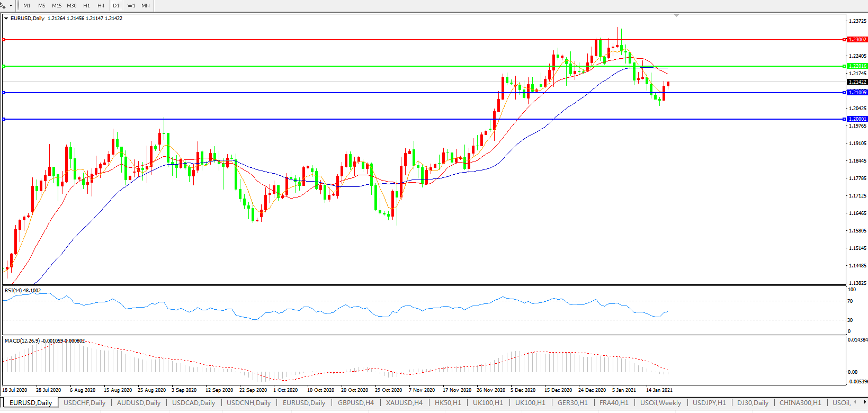Image resolution: width=868 pixels, height=413 pixels.
Task: Open the DJ30,Daily chart tab
Action: pos(753,403)
